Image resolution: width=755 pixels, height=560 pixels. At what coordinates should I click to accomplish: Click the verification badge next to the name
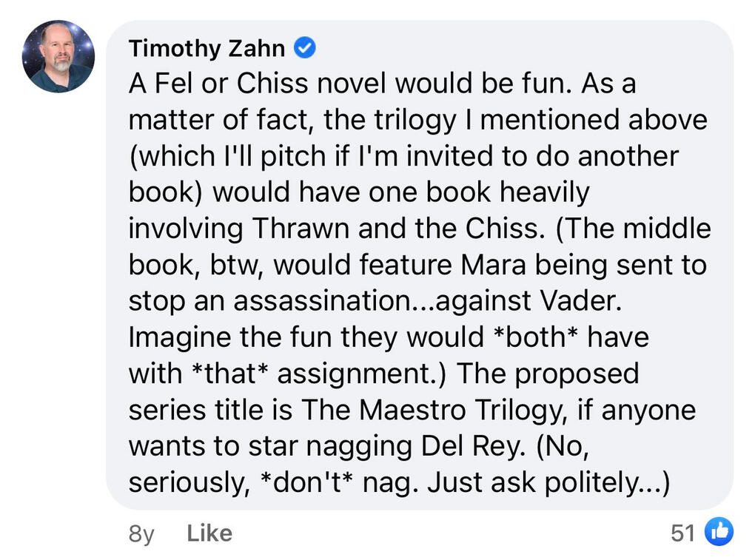(x=304, y=47)
